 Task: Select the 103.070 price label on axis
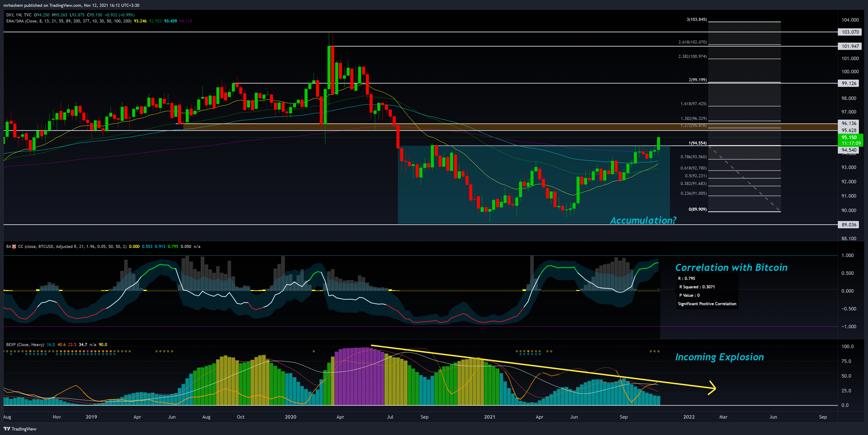(x=850, y=32)
